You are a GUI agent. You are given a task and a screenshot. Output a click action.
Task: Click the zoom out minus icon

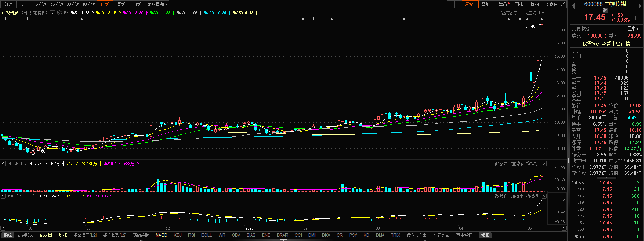[458, 4]
